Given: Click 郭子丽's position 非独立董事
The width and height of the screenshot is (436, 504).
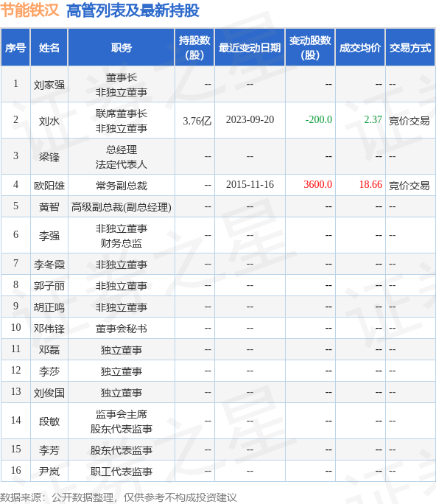Looking at the screenshot, I should coord(121,285).
